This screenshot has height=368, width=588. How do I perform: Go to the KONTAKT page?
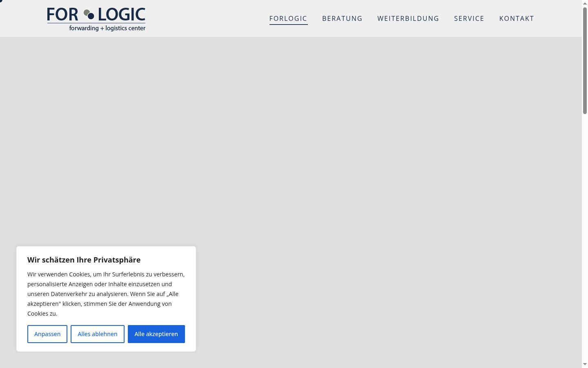click(x=517, y=19)
